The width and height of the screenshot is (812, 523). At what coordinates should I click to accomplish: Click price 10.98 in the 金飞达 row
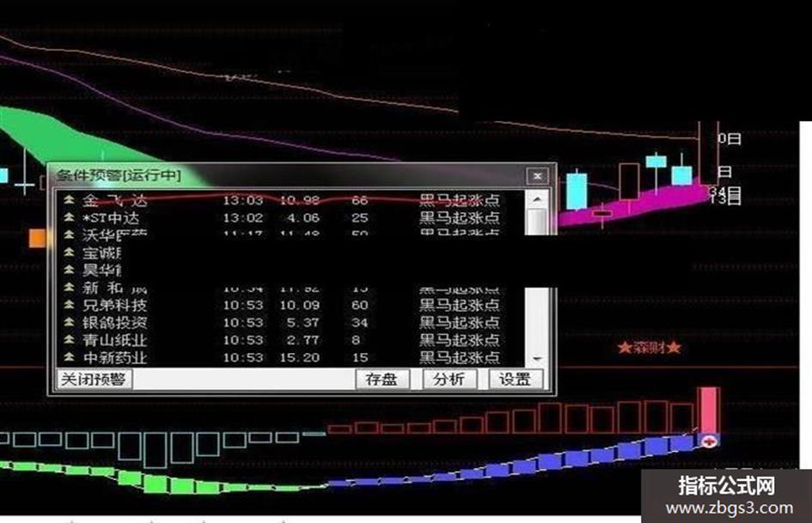click(299, 200)
